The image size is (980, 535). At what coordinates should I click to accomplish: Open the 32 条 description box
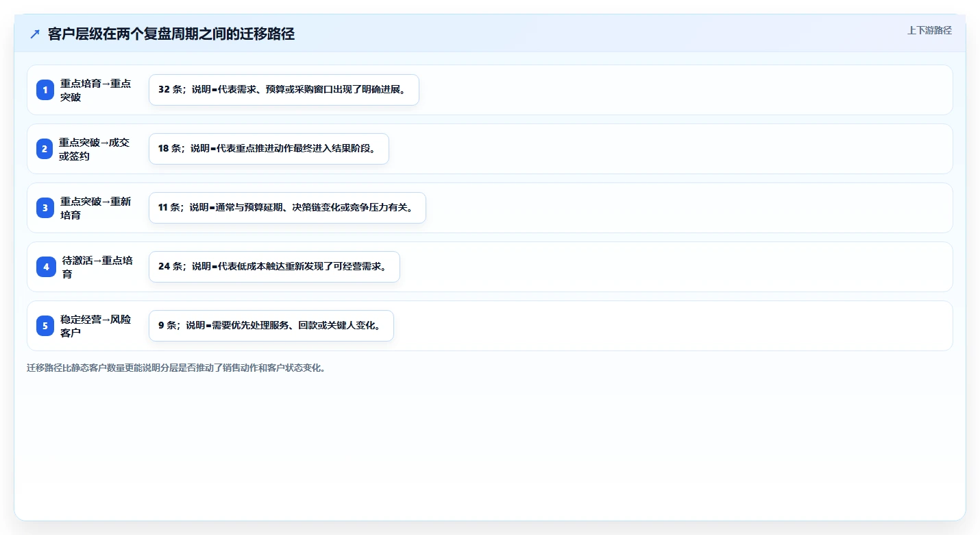point(284,90)
